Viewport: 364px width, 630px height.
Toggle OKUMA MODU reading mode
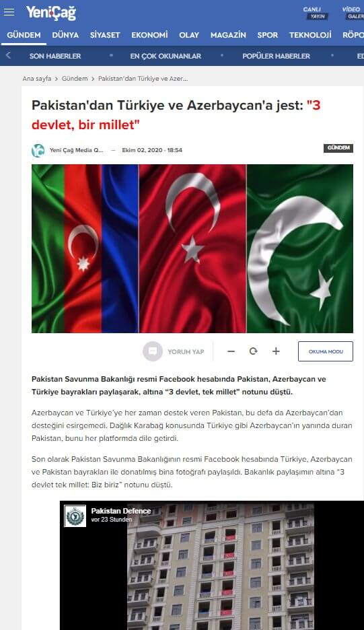(326, 351)
